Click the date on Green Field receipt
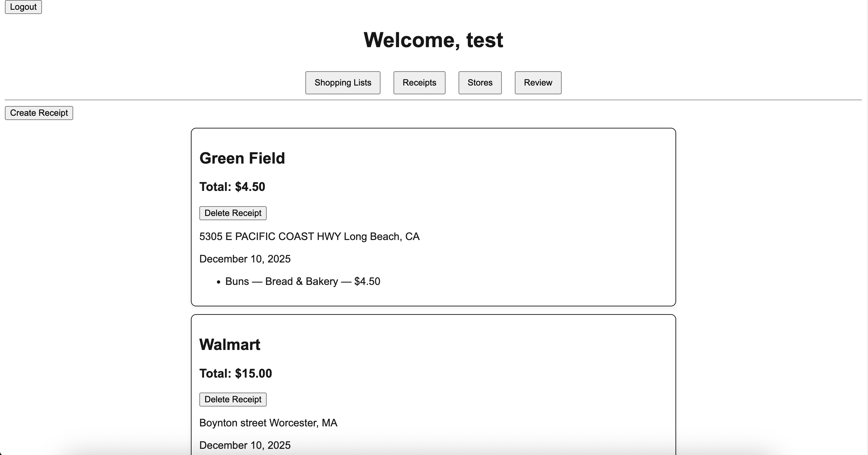 (x=245, y=259)
